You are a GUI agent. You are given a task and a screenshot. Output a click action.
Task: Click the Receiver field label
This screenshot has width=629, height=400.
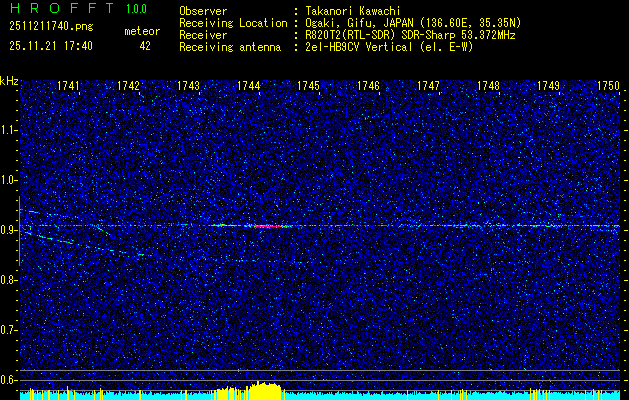pyautogui.click(x=203, y=35)
